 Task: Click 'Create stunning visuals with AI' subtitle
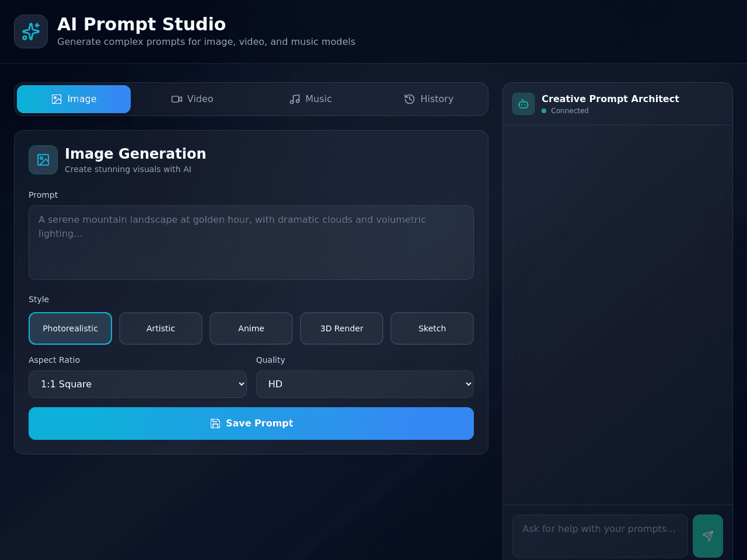(128, 169)
